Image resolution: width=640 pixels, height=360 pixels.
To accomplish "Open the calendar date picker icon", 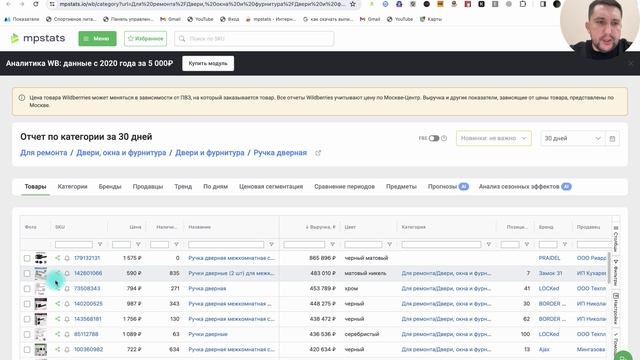I will [612, 138].
